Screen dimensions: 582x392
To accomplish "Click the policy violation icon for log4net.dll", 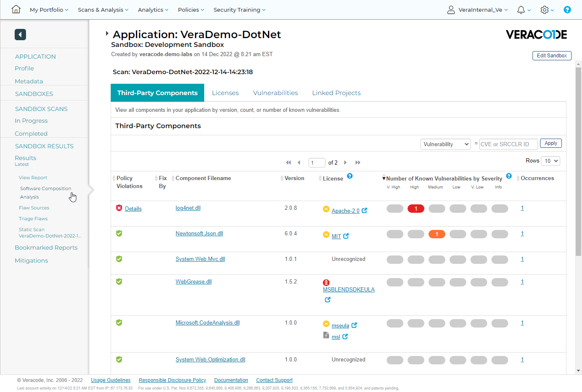I will [119, 208].
